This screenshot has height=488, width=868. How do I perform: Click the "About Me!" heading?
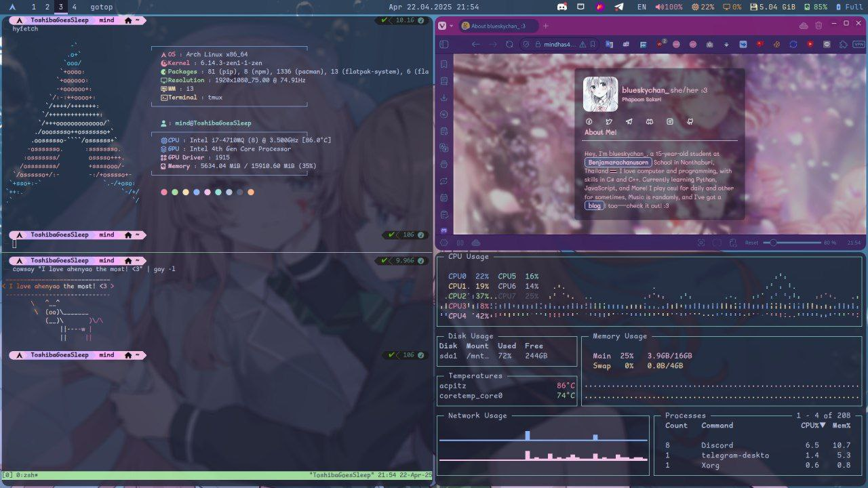pyautogui.click(x=601, y=132)
